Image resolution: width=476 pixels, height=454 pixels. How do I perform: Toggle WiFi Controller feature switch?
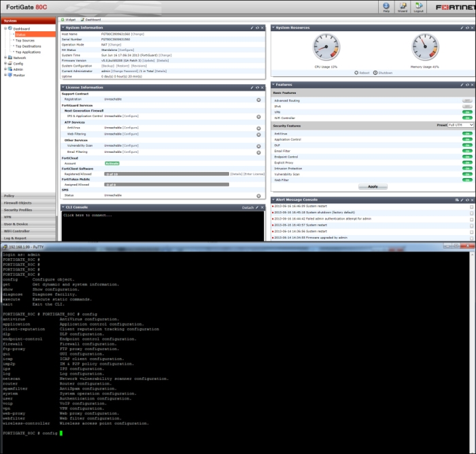(x=467, y=118)
